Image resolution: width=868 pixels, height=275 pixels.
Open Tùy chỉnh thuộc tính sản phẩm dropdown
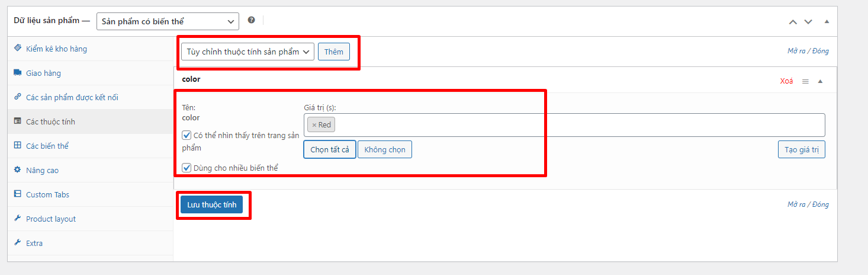[x=247, y=52]
